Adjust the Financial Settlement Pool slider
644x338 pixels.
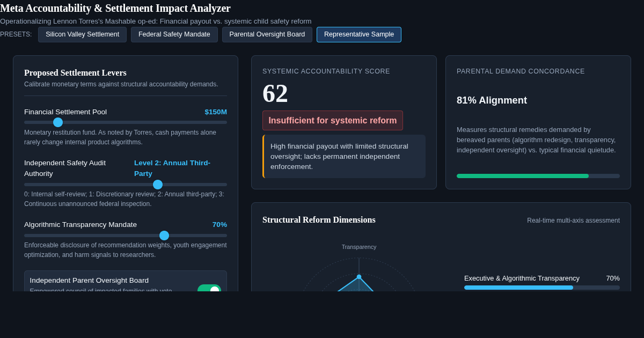click(126, 122)
